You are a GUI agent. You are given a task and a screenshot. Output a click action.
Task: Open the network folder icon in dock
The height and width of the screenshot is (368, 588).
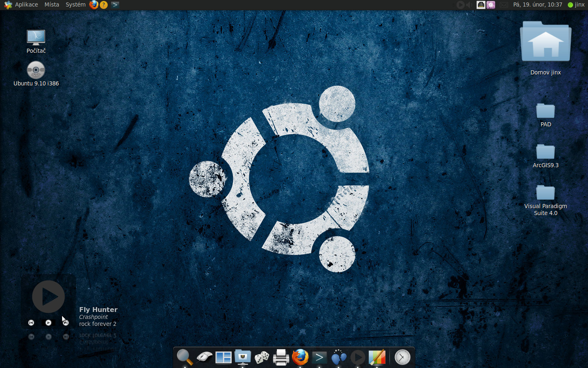243,357
